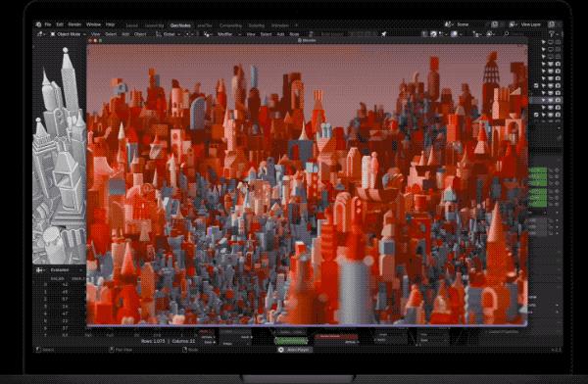This screenshot has width=588, height=384.
Task: Click the red Blender render window close dot
Action: pos(90,40)
